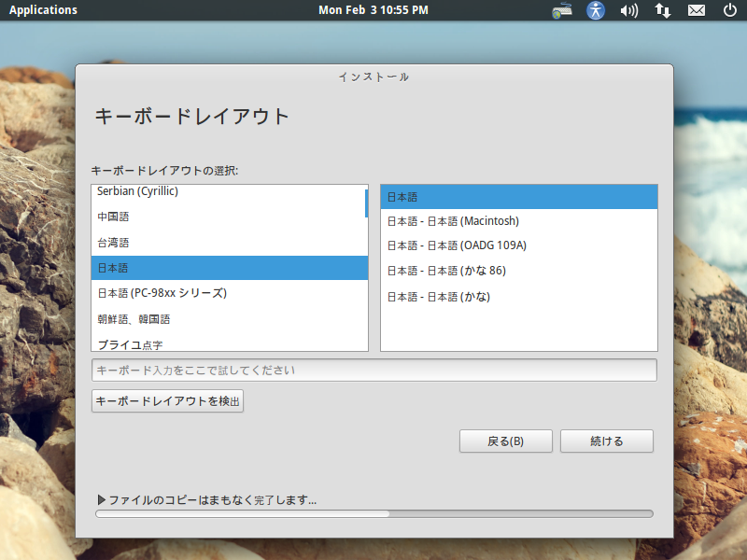Open the keyboard layout indicator icon

pos(562,10)
